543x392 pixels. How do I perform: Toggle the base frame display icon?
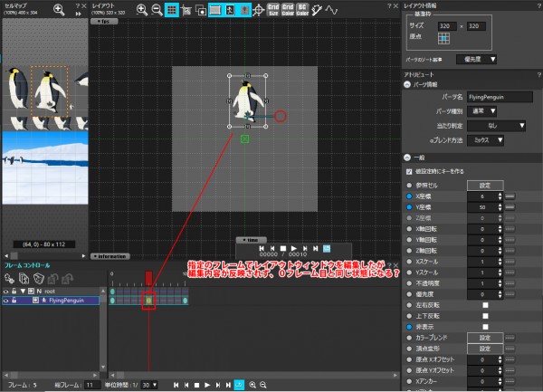pyautogui.click(x=215, y=10)
